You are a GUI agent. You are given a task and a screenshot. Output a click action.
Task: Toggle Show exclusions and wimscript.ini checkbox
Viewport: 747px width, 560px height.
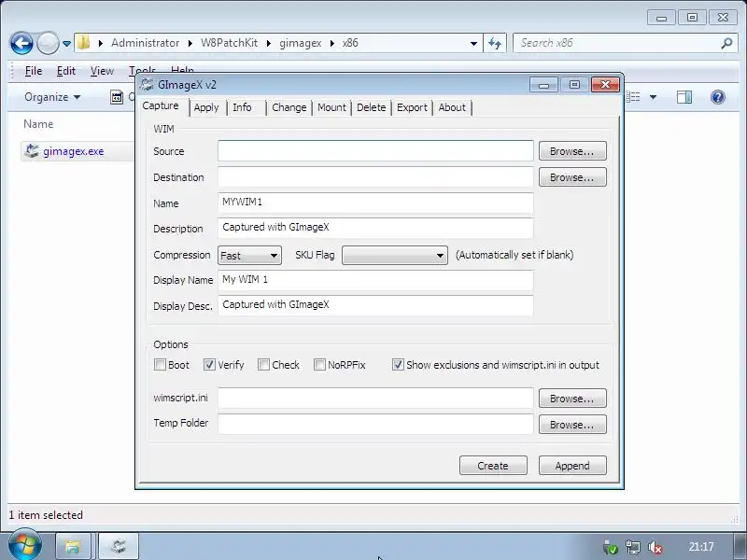tap(398, 365)
